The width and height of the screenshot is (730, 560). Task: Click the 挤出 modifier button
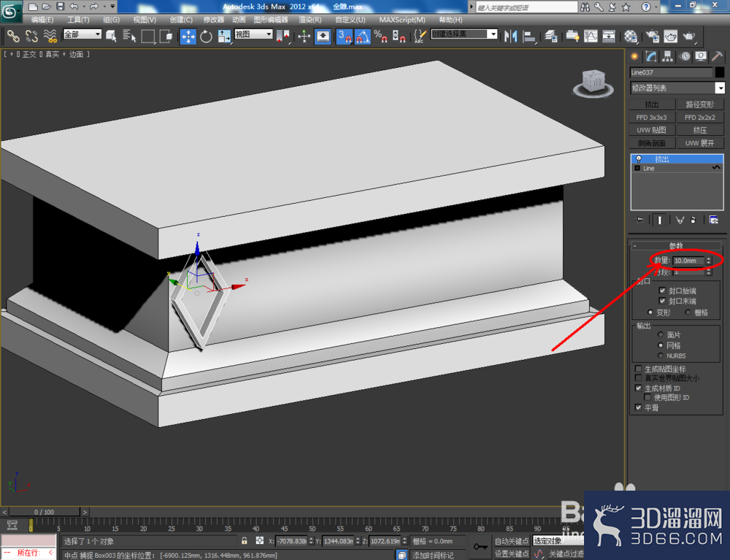pos(652,104)
